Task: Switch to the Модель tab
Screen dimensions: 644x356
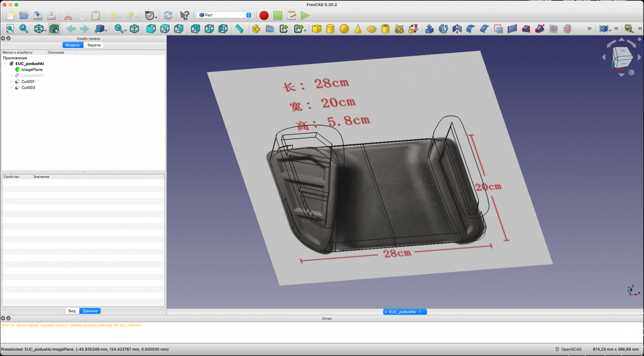Action: [x=73, y=45]
